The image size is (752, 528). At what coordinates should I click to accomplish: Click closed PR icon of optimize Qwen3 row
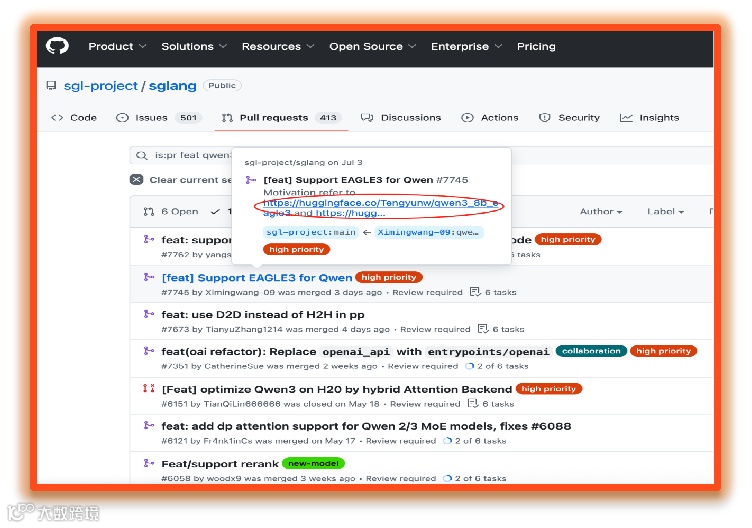[x=149, y=388]
